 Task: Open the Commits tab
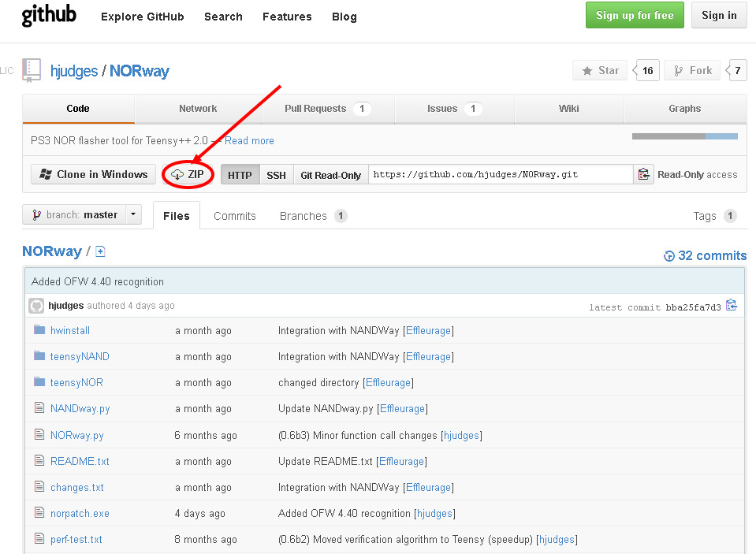click(x=235, y=216)
